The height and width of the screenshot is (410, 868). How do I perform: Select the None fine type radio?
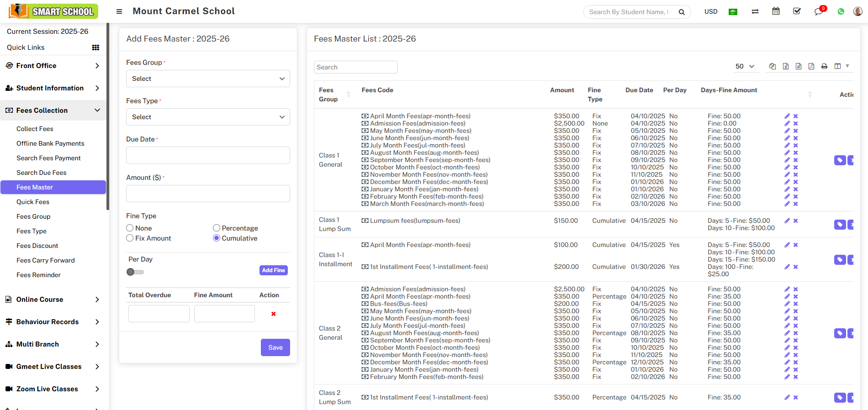(130, 228)
